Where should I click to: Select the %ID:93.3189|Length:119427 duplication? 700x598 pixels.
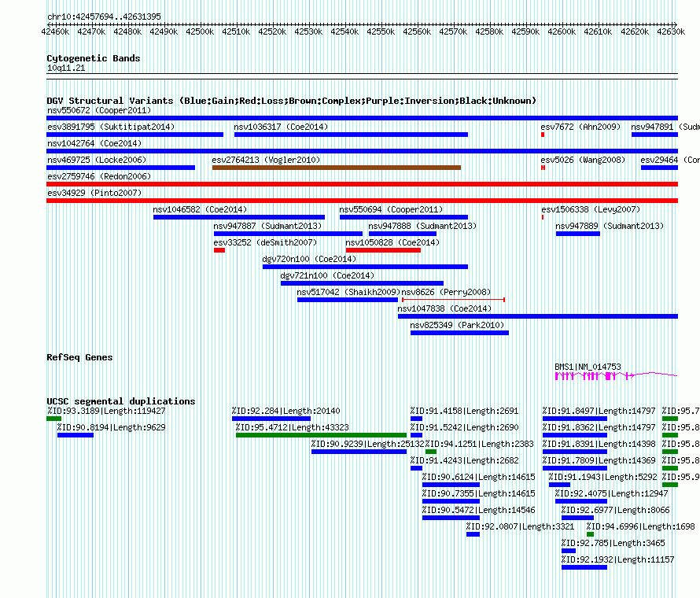tap(53, 419)
